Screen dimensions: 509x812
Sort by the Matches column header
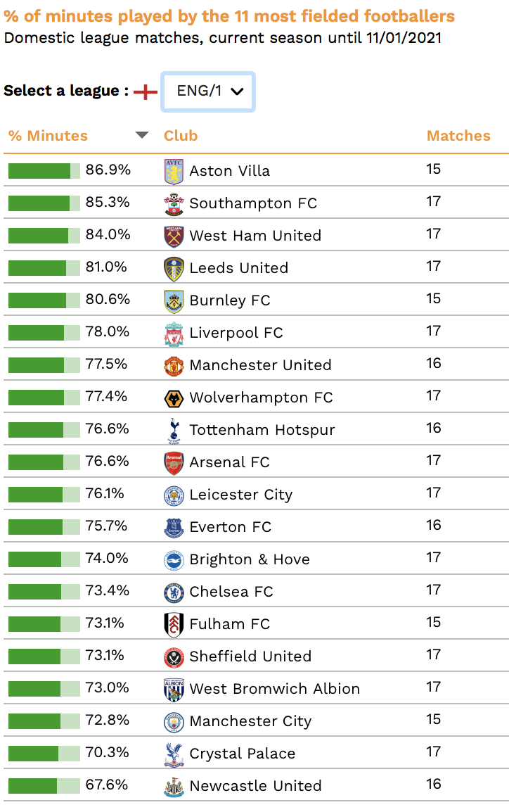tap(458, 136)
